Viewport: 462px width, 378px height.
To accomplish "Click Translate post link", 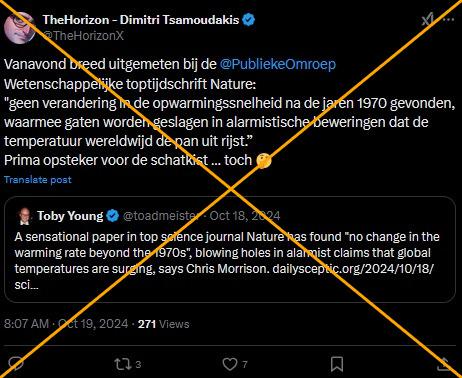I will [38, 180].
